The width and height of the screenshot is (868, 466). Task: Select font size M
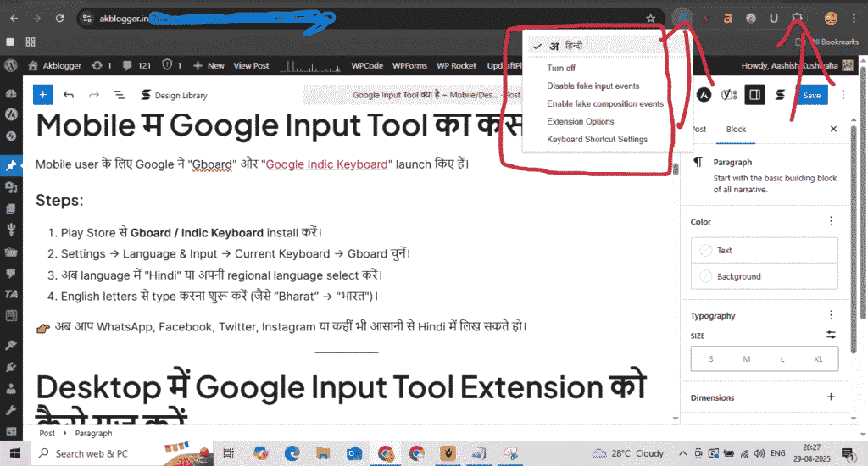[x=746, y=358]
